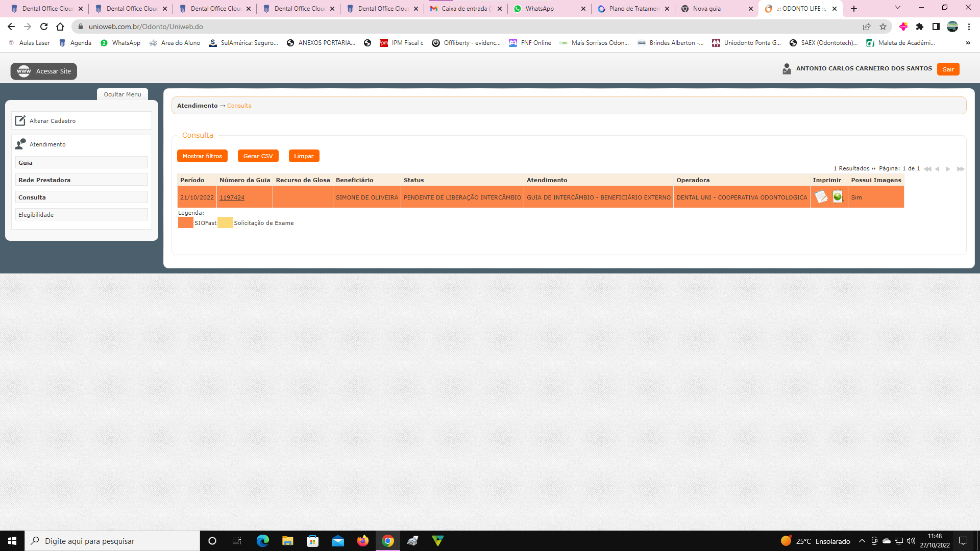Go to the last results page arrow
This screenshot has width=980, height=551.
[960, 169]
